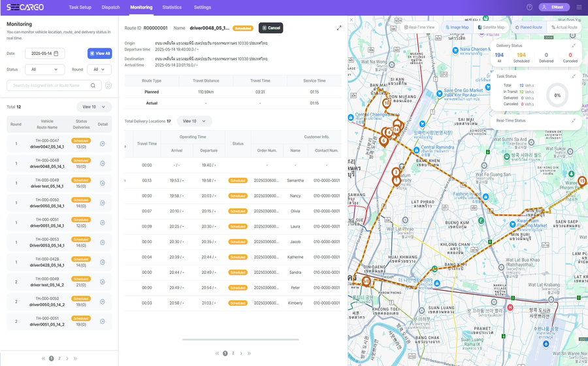588x366 pixels.
Task: Cancel route R00000001
Action: [270, 27]
